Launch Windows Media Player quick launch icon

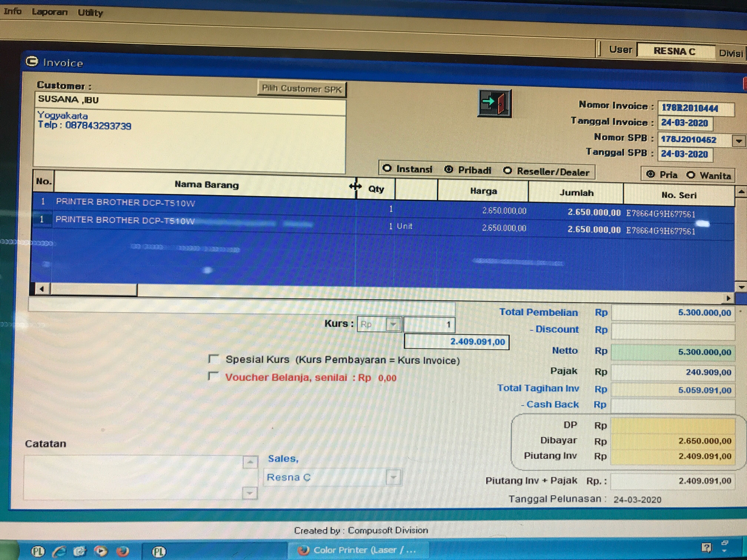coord(101,551)
